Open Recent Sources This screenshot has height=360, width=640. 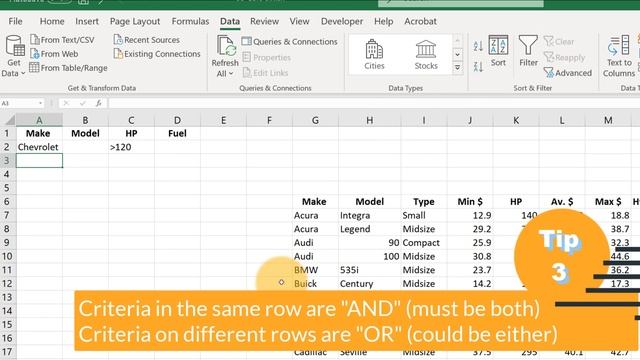coord(147,40)
